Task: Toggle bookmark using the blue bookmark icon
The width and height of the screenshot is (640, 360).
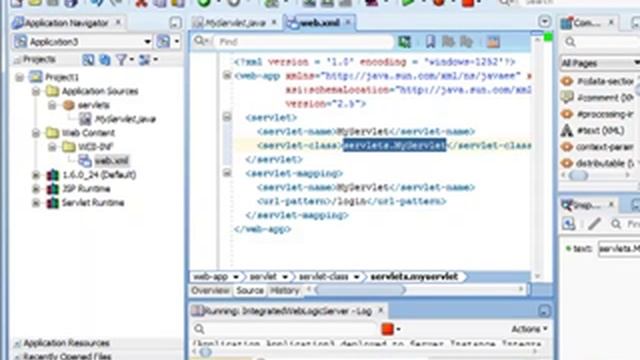Action: tap(430, 41)
